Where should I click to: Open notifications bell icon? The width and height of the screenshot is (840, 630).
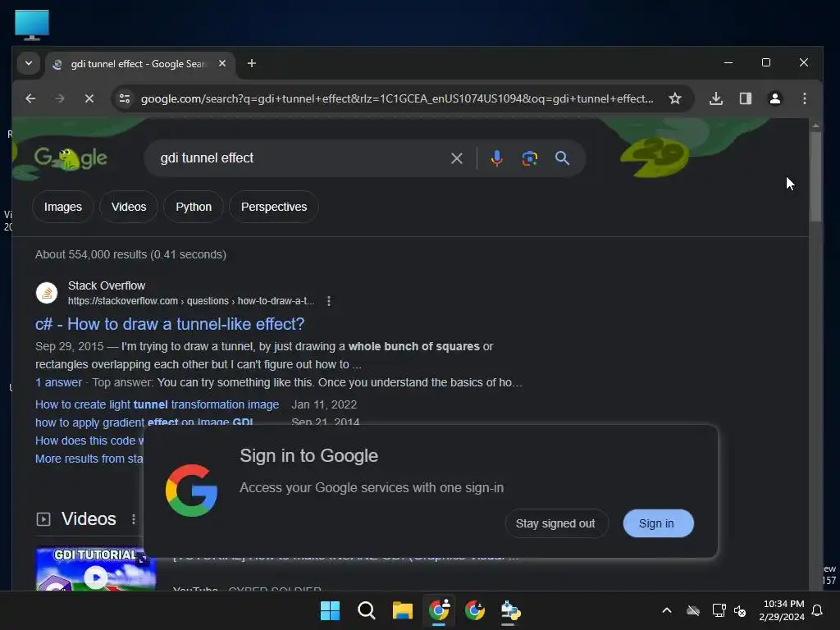818,610
